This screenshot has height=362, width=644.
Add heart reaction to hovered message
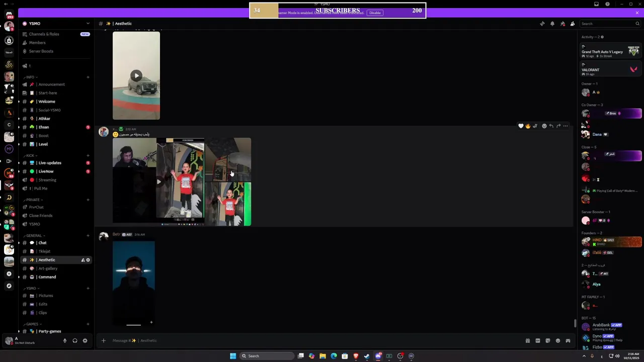pos(521,126)
